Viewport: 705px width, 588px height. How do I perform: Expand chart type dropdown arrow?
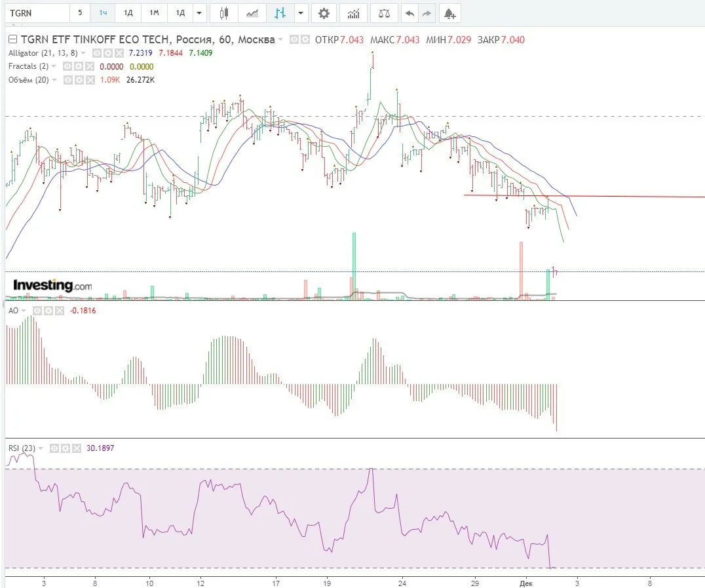[300, 13]
